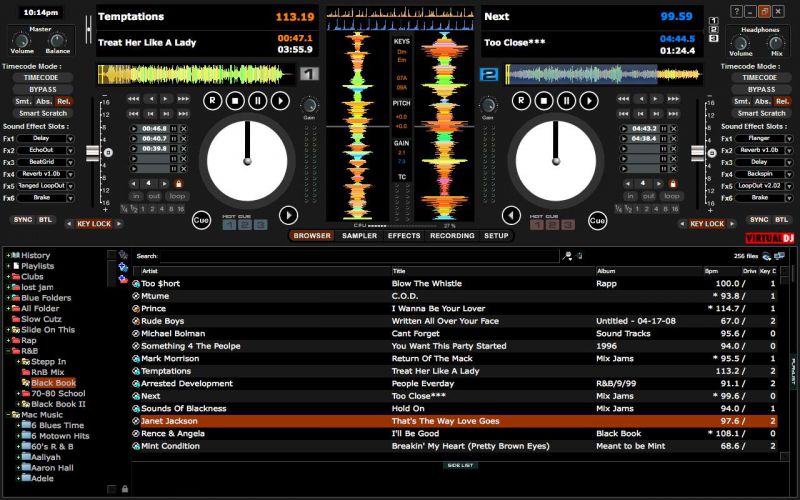Screen dimensions: 800x500
Task: Click the left deck pitch fader handle
Action: [x=92, y=153]
